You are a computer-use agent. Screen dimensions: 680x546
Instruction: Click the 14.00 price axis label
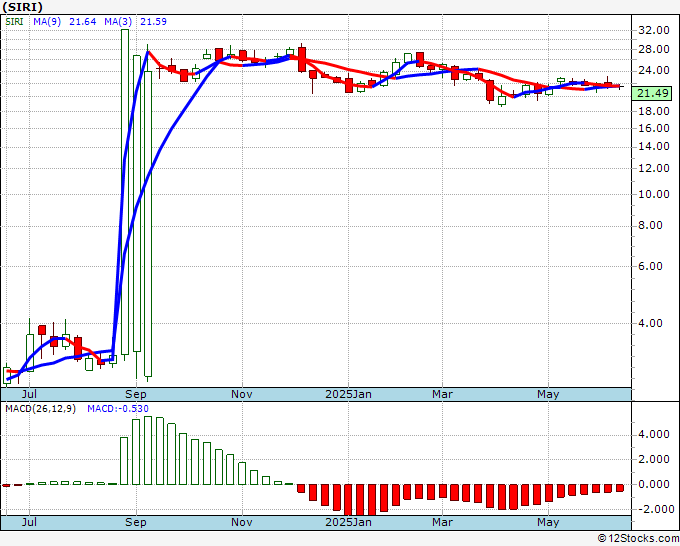(x=654, y=147)
